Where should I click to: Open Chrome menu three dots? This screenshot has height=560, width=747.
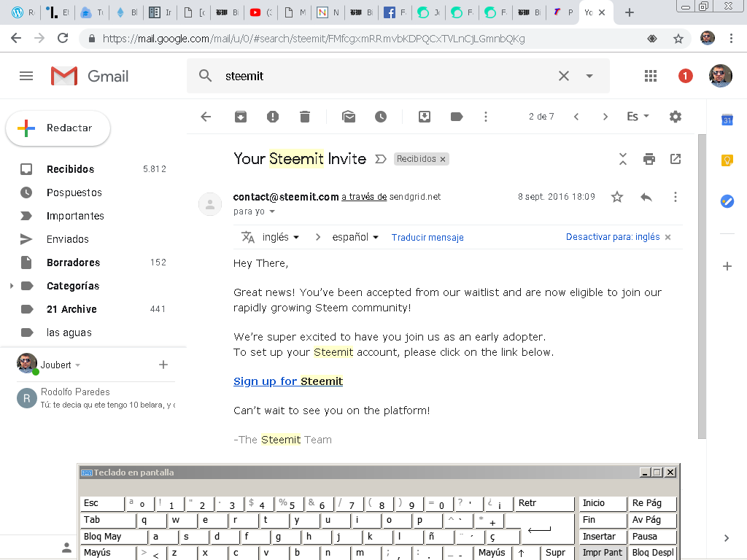731,39
